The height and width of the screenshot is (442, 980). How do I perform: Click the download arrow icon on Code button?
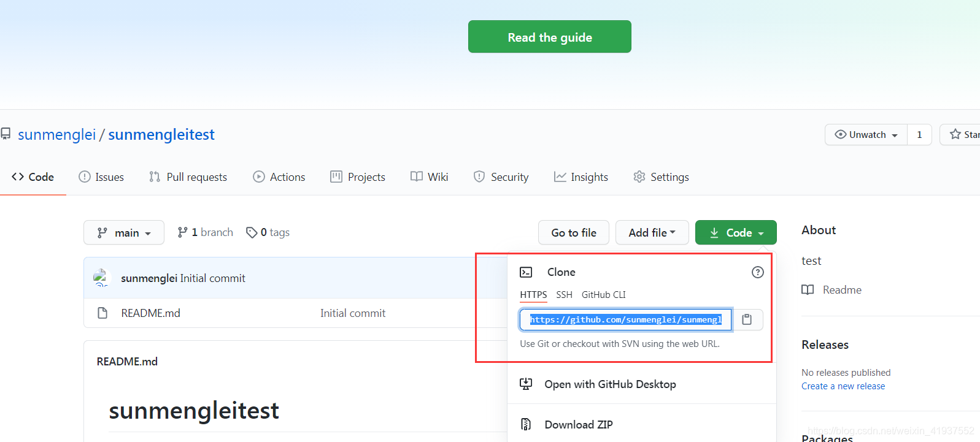(714, 233)
